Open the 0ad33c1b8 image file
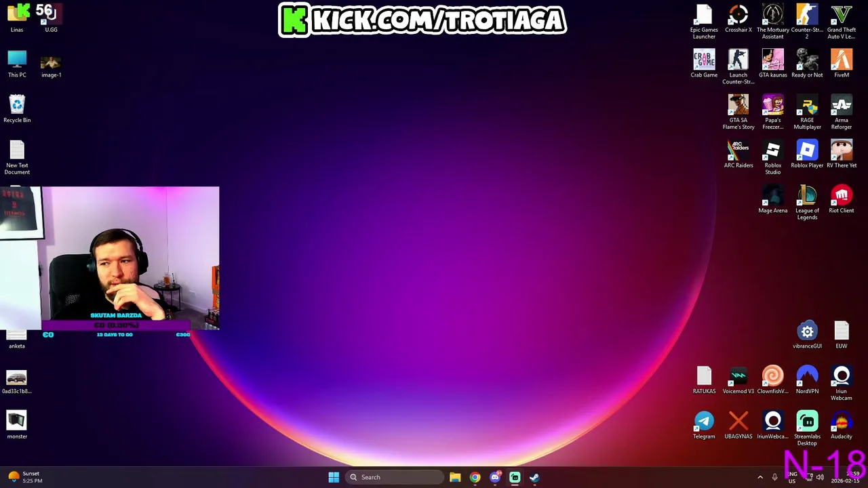Image resolution: width=868 pixels, height=488 pixels. coord(17,380)
